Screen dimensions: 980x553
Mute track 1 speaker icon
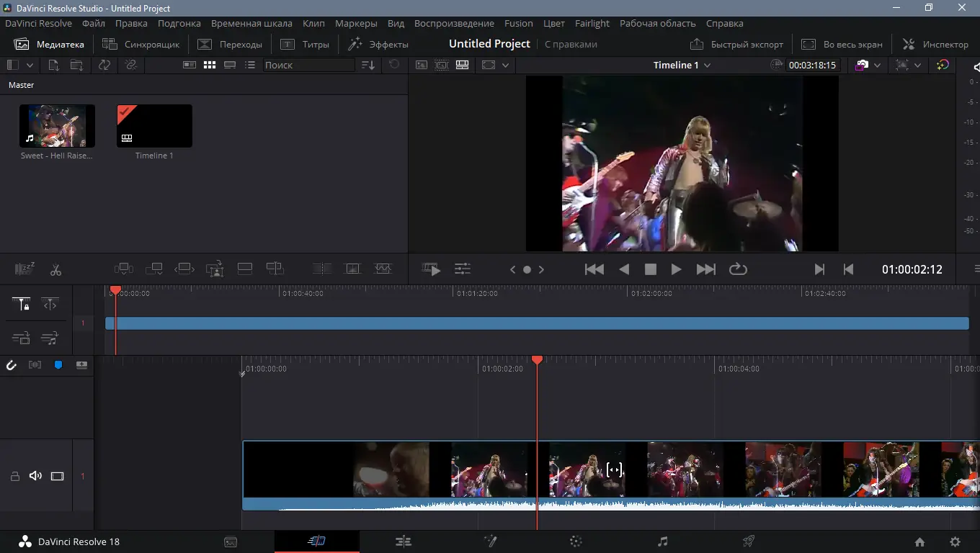(x=35, y=476)
